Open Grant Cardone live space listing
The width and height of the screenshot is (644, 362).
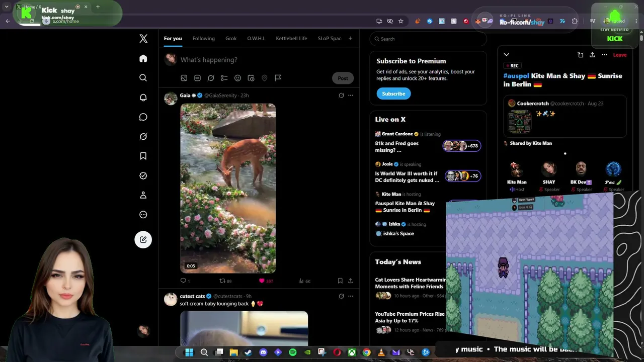coord(428,142)
